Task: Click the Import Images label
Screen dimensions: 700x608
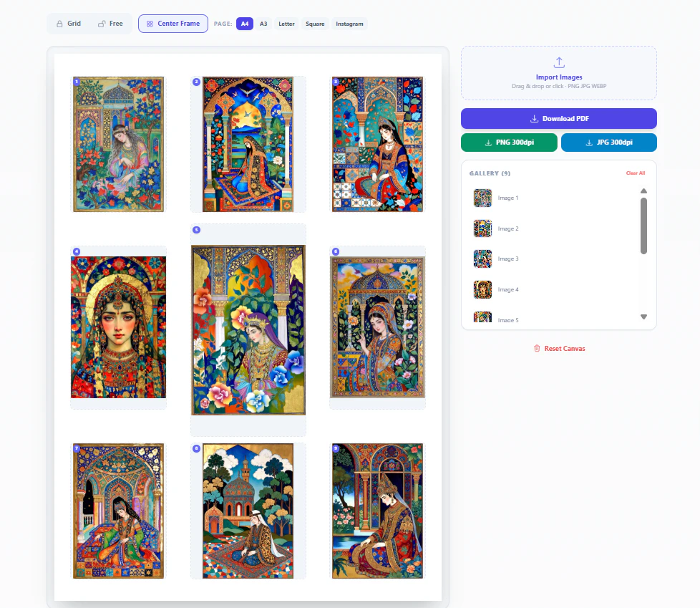Action: click(x=559, y=77)
